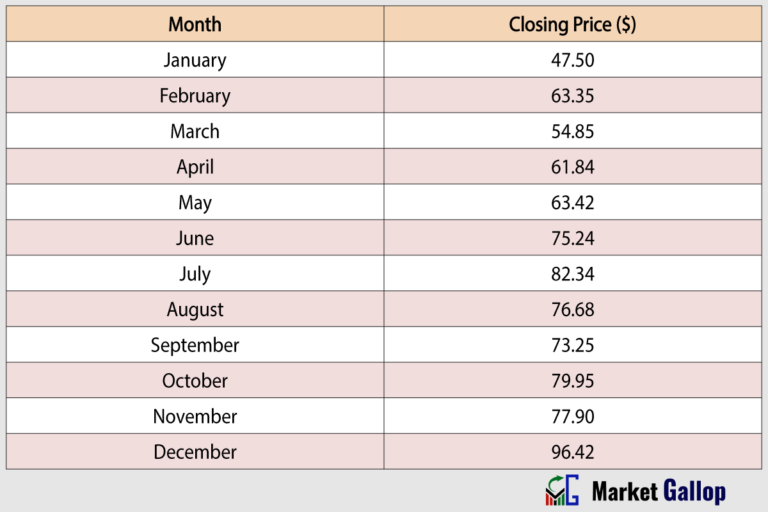This screenshot has height=512, width=768.
Task: Click the 79.95 October price cell
Action: click(x=572, y=381)
